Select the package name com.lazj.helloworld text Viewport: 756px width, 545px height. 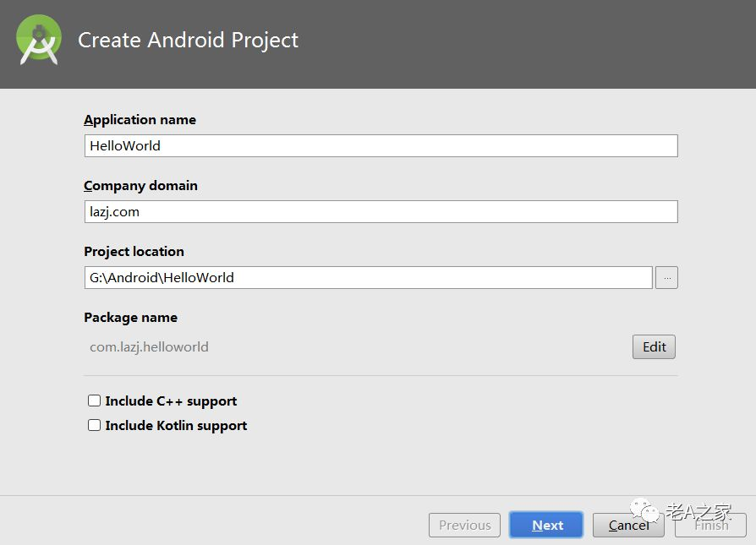coord(149,346)
